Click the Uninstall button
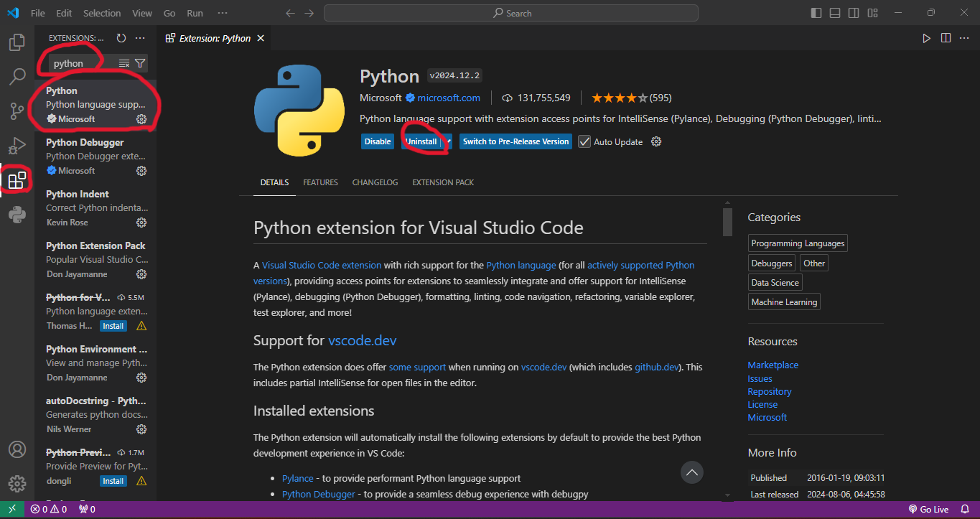 (x=421, y=141)
